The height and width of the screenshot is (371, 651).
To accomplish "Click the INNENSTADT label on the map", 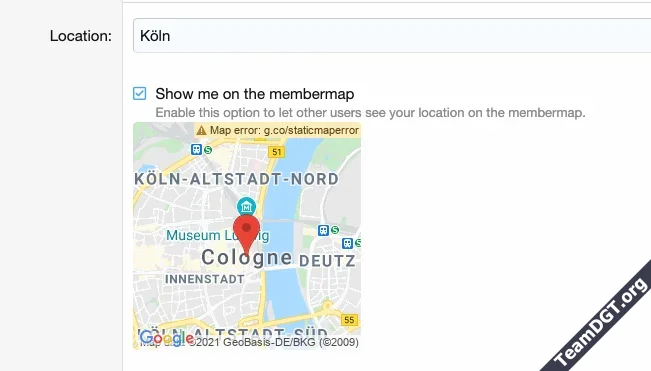I will (x=205, y=279).
